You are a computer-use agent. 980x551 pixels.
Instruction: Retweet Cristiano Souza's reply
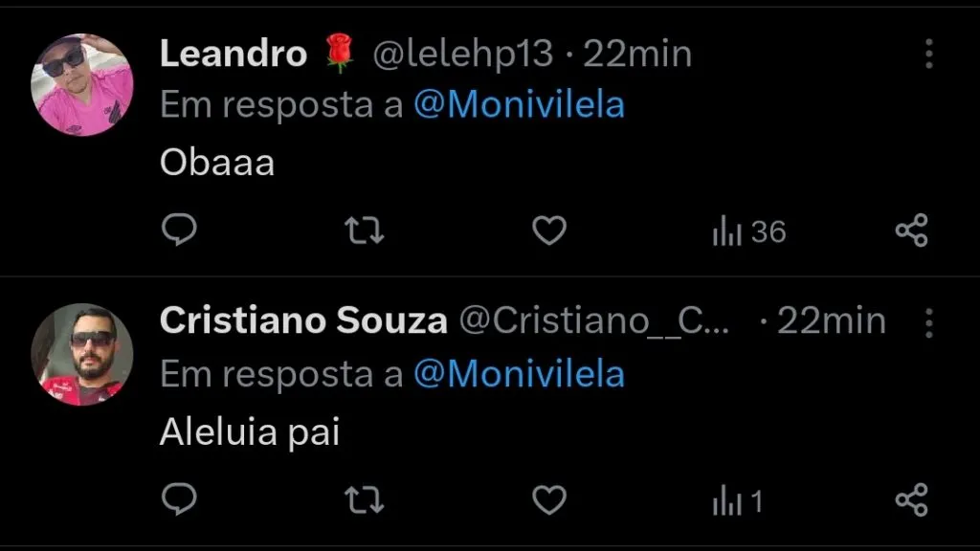364,498
